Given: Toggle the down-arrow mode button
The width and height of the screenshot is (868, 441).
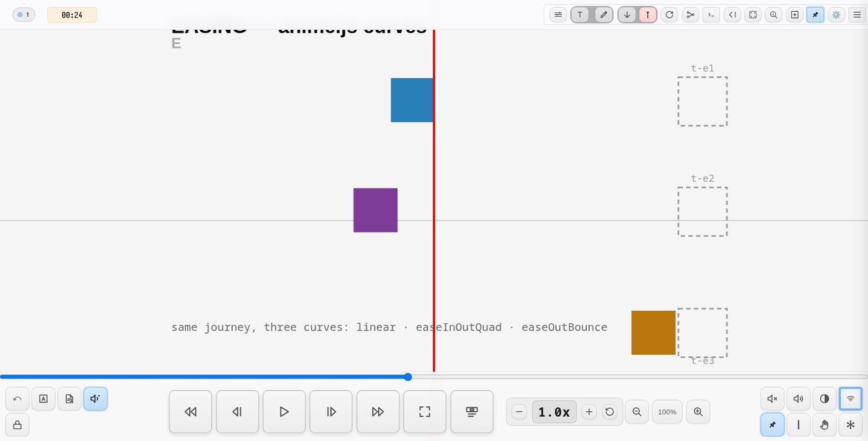Looking at the screenshot, I should (627, 15).
